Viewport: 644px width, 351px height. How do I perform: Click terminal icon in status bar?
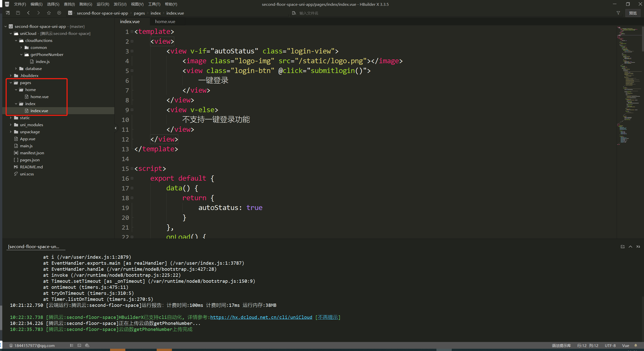click(79, 345)
